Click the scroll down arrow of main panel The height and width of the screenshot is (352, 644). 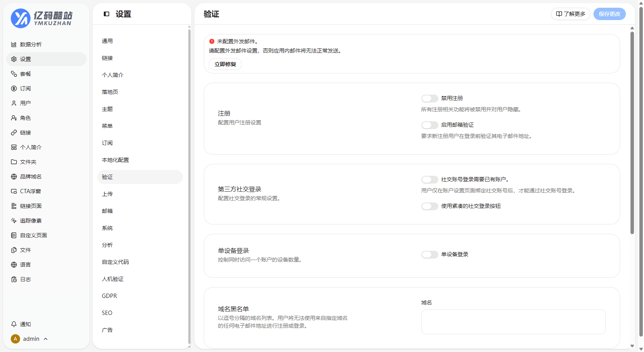(x=632, y=346)
